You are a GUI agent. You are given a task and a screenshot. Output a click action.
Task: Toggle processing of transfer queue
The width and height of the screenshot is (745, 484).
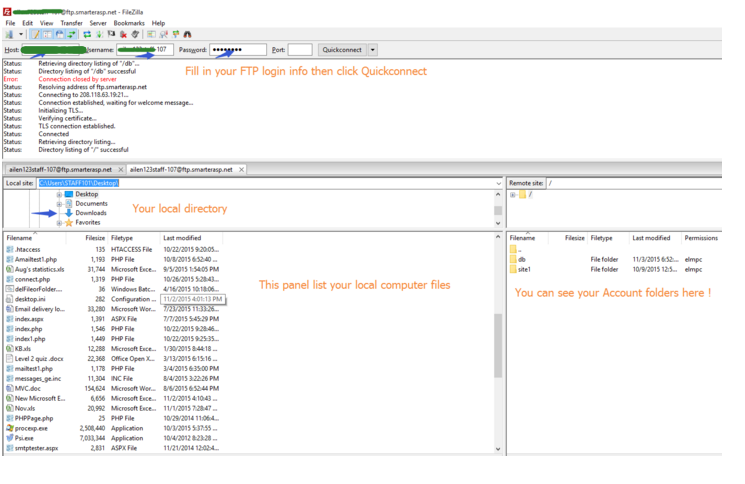point(99,34)
